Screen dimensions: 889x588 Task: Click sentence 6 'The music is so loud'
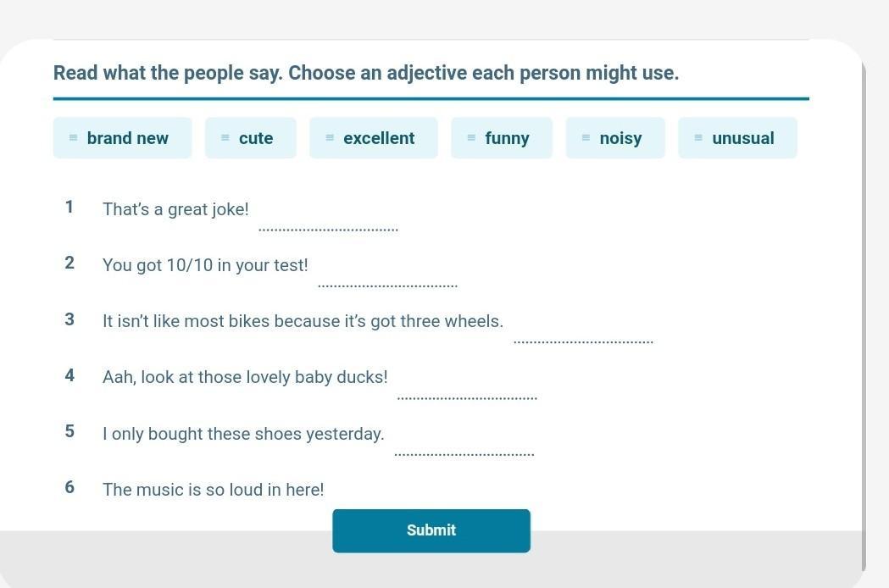[x=213, y=490]
